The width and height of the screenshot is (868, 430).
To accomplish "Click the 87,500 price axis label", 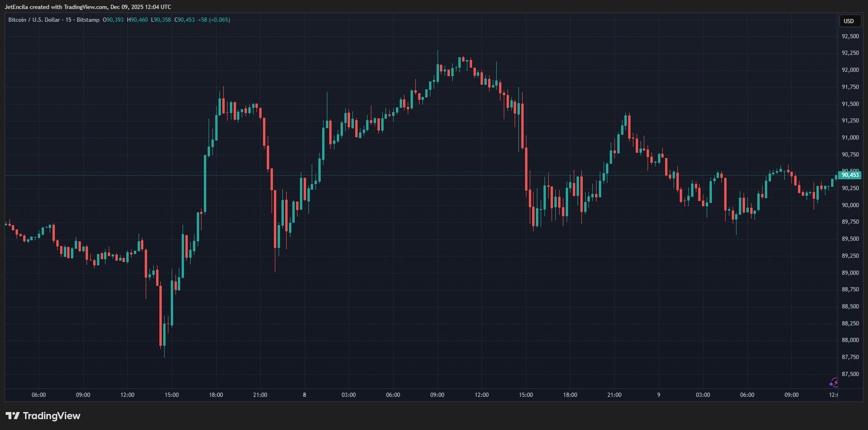I will pos(850,374).
